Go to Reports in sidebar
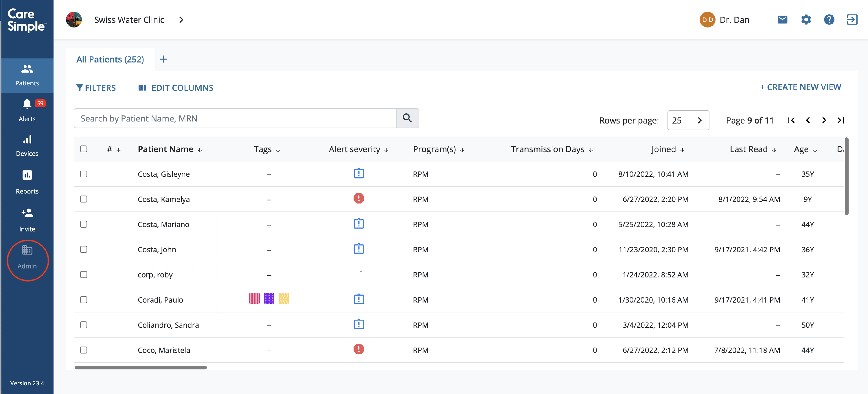868x394 pixels. pos(27,175)
